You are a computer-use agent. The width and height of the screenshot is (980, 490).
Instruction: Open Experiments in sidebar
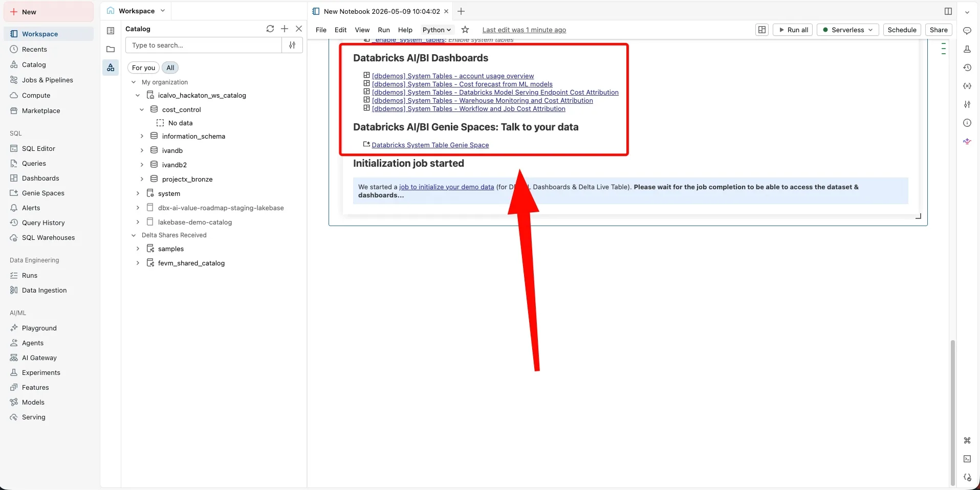tap(48, 372)
